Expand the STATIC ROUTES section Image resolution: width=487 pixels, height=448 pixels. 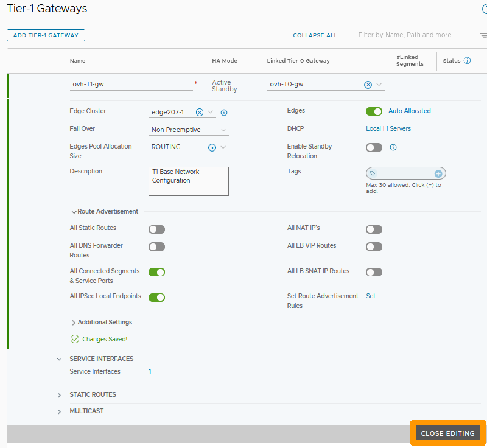(59, 394)
